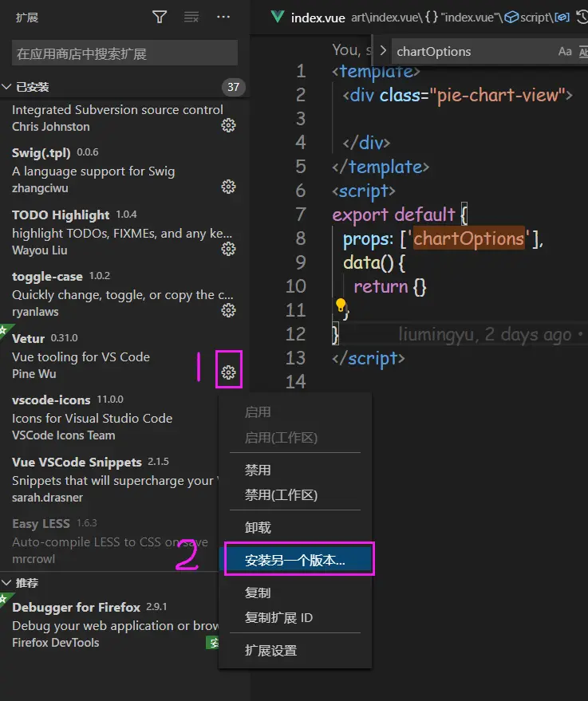The width and height of the screenshot is (588, 701).
Task: Click Pine Wu publisher name
Action: coord(34,374)
